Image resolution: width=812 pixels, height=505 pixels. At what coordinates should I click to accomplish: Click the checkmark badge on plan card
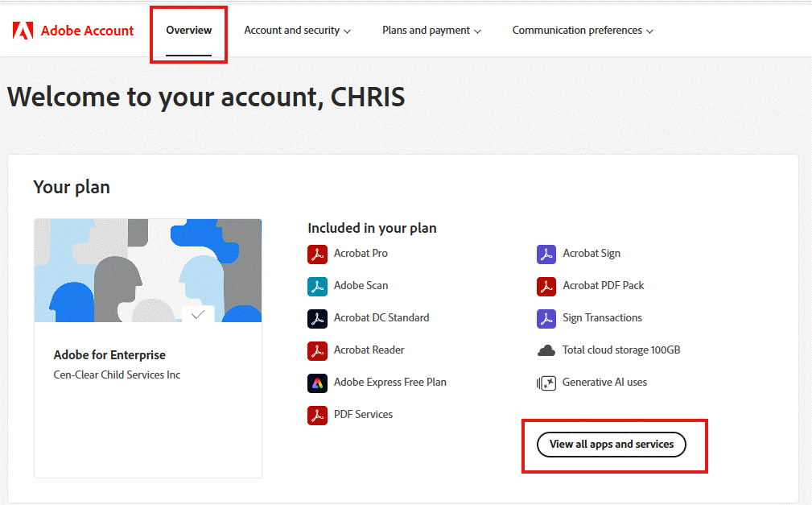pos(198,314)
